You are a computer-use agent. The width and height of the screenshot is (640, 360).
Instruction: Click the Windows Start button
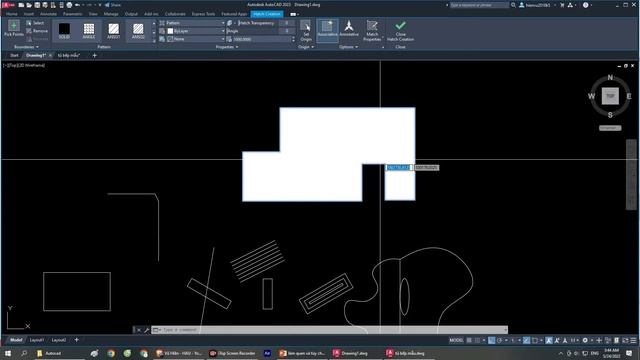pos(8,353)
